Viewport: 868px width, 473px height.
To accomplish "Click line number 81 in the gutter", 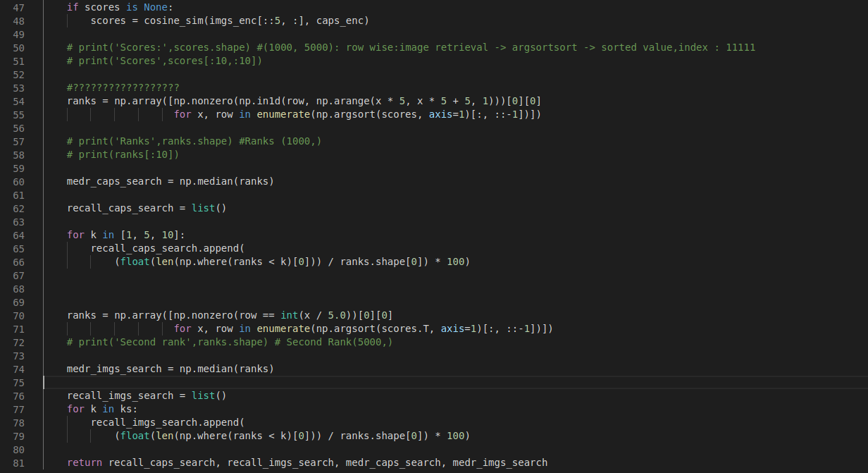I will click(18, 462).
